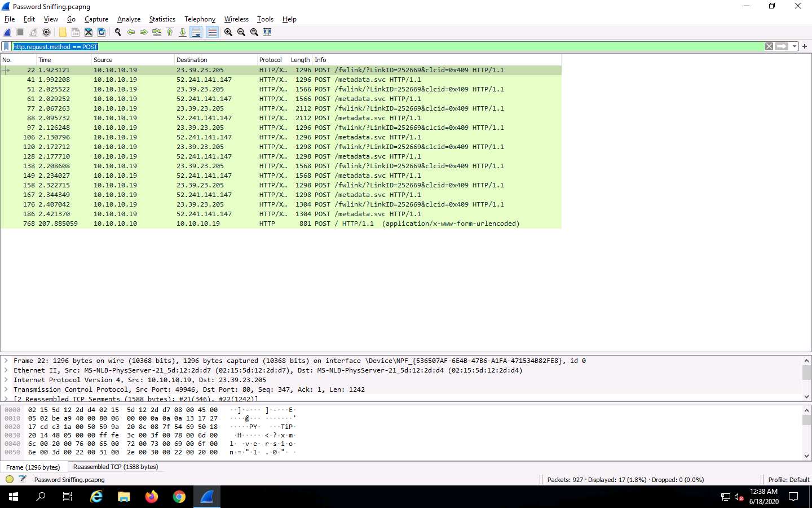Screen dimensions: 812x508
Task: Open the Wireless menu
Action: tap(236, 19)
